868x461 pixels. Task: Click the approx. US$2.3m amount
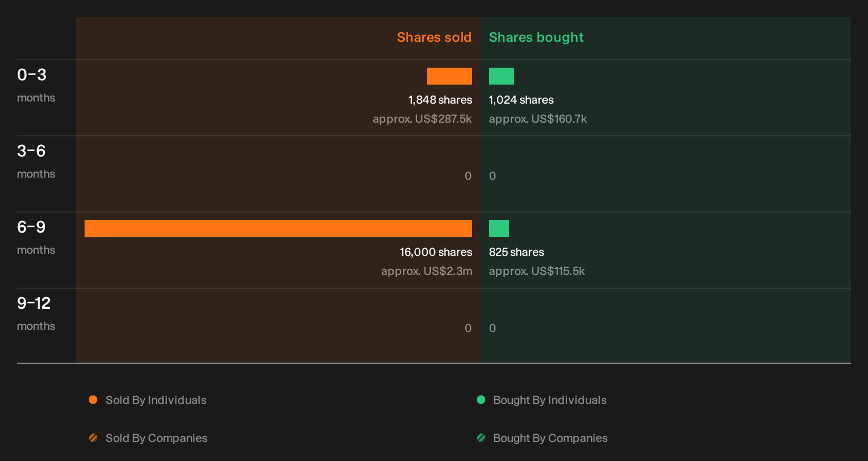tap(427, 271)
